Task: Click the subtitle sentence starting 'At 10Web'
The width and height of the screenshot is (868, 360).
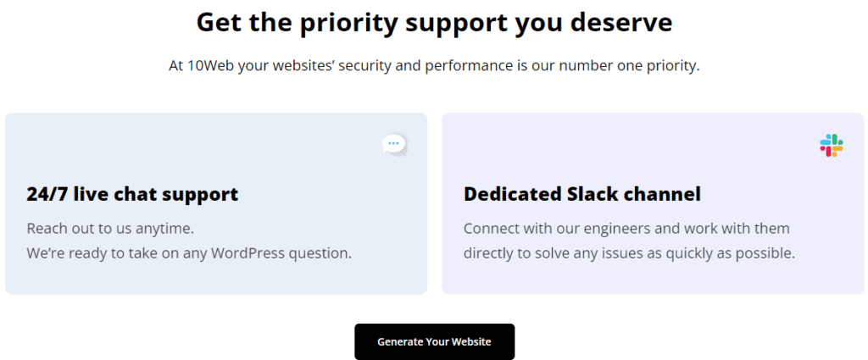Action: point(435,66)
